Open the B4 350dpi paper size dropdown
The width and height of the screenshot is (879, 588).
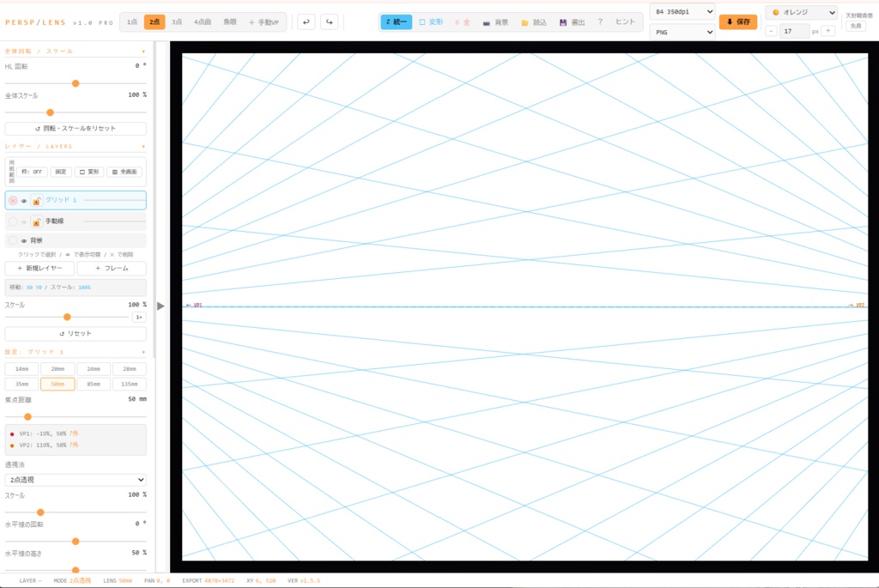[x=682, y=12]
